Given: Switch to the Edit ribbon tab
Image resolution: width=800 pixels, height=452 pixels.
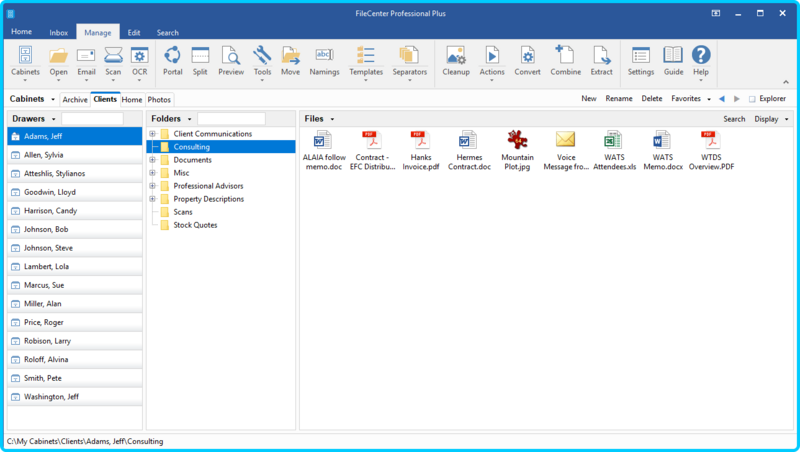Looking at the screenshot, I should [134, 33].
